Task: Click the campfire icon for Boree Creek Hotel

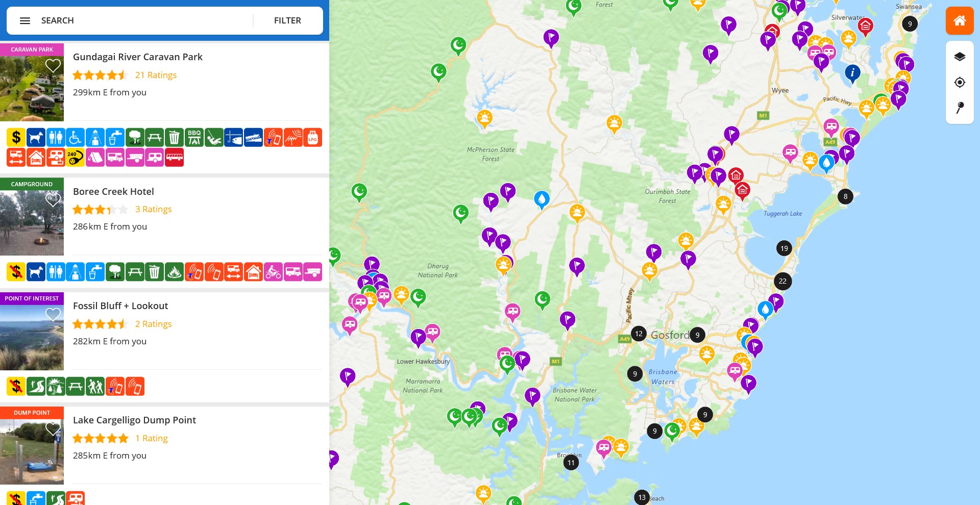Action: (x=174, y=272)
